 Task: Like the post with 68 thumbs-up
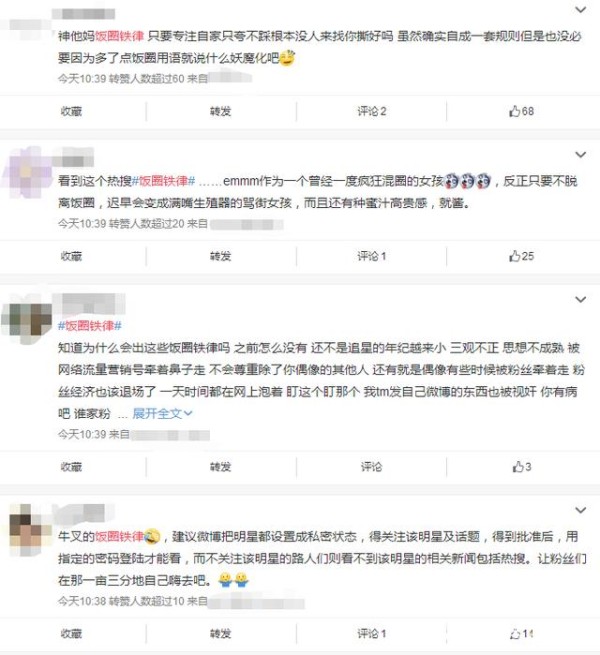click(521, 111)
